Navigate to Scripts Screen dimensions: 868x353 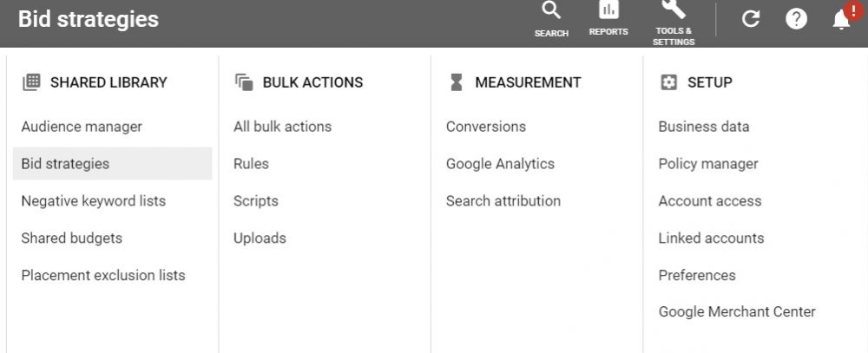[x=256, y=201]
